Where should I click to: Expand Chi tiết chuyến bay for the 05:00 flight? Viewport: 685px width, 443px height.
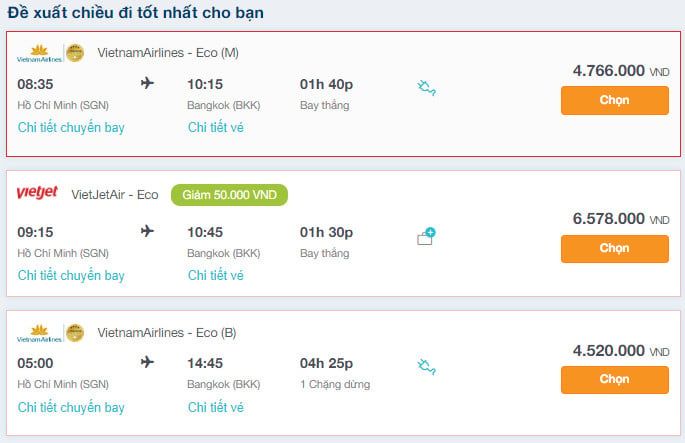[71, 407]
